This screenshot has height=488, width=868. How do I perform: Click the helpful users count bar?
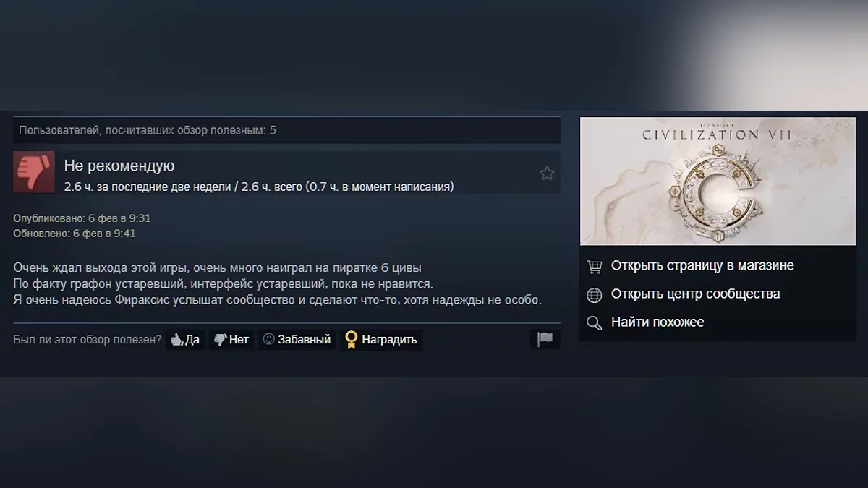(286, 130)
